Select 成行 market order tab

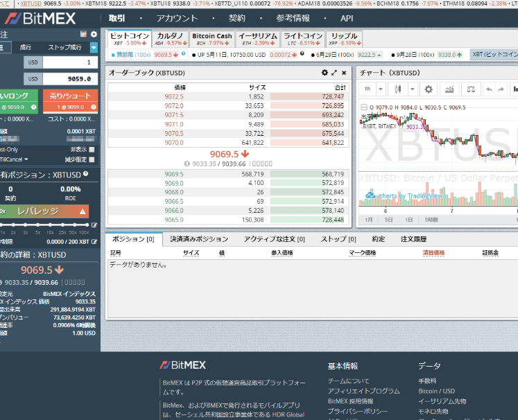[26, 48]
